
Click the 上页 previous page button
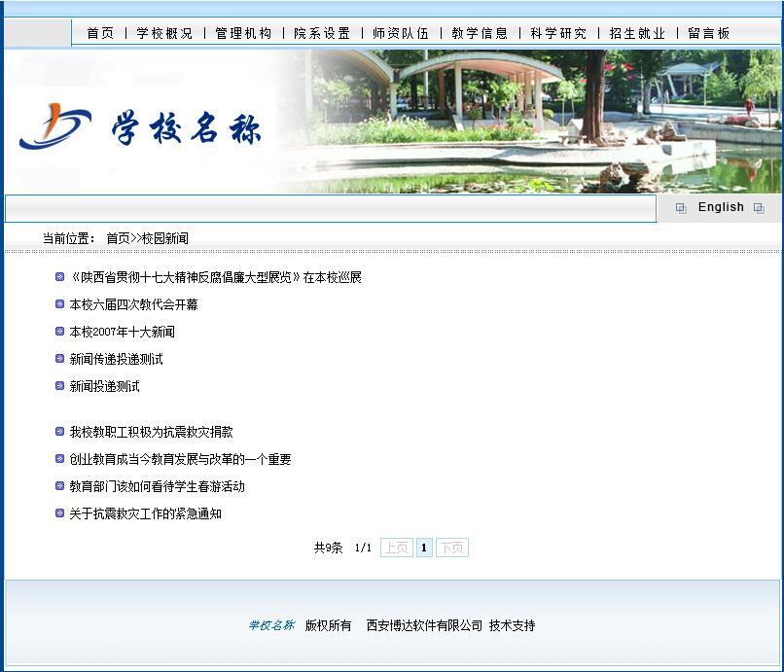pyautogui.click(x=397, y=548)
